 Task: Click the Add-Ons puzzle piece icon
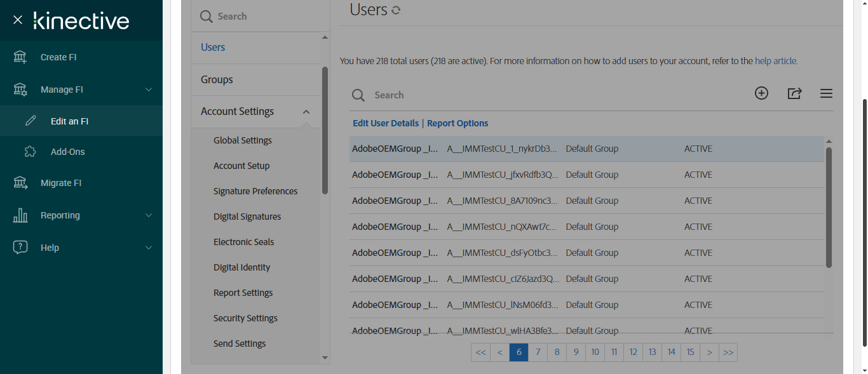(x=31, y=152)
